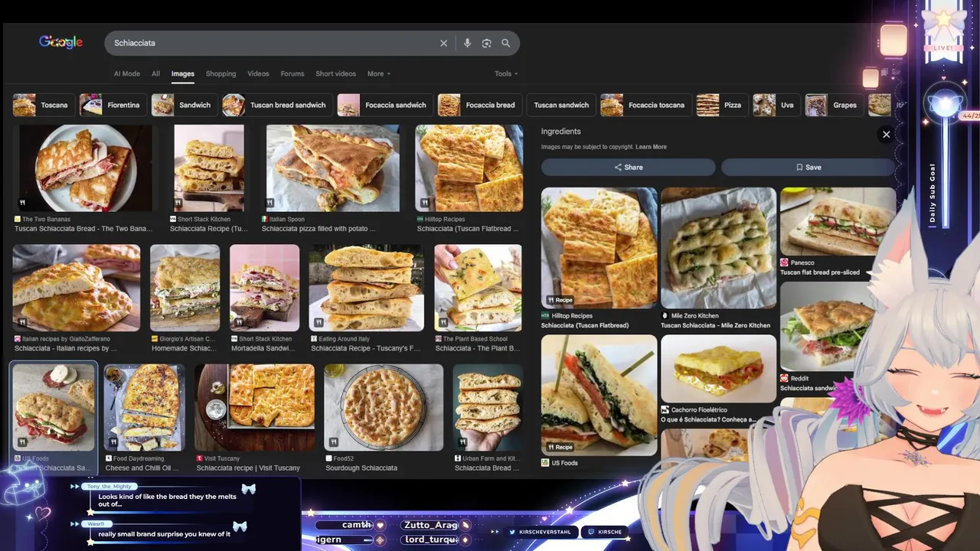Click the magnifier search icon
Screen dimensions: 980x551
[506, 43]
